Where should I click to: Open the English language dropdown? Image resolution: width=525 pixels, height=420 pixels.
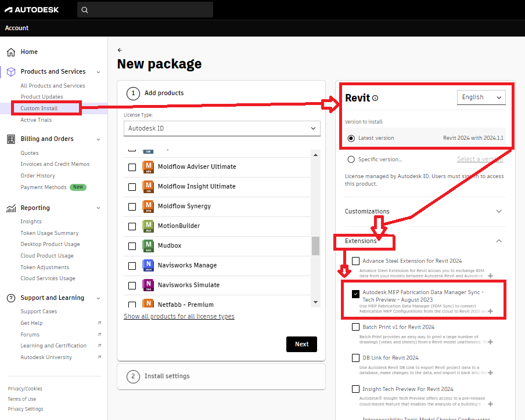[481, 97]
